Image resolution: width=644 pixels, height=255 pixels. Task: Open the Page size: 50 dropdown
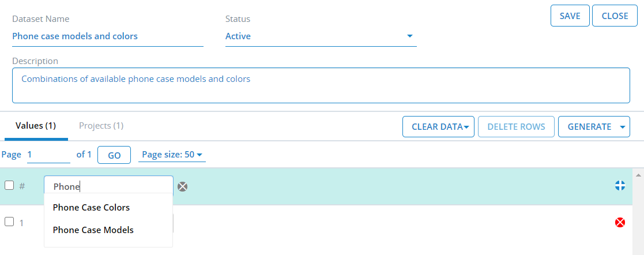(172, 155)
